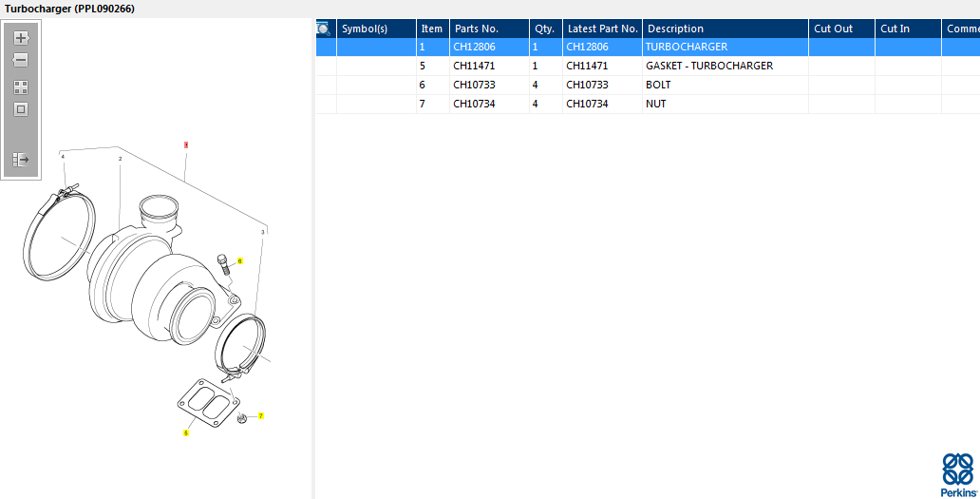Click the list export arrow icon
The width and height of the screenshot is (980, 499).
[x=21, y=160]
